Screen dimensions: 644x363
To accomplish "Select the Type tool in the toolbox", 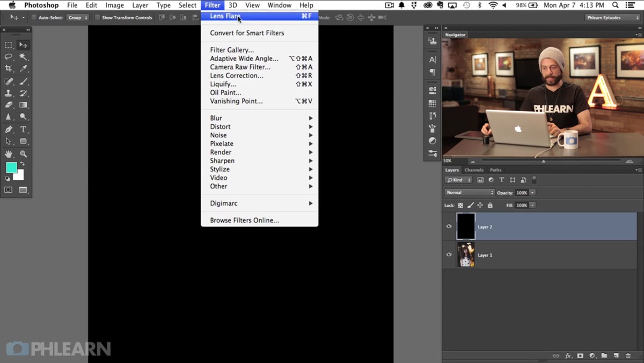I will (23, 129).
